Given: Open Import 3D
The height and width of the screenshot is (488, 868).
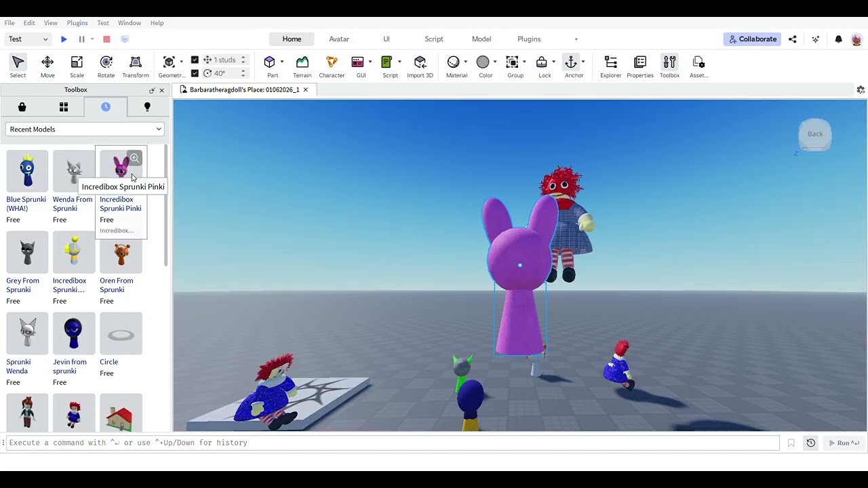Looking at the screenshot, I should coord(420,66).
